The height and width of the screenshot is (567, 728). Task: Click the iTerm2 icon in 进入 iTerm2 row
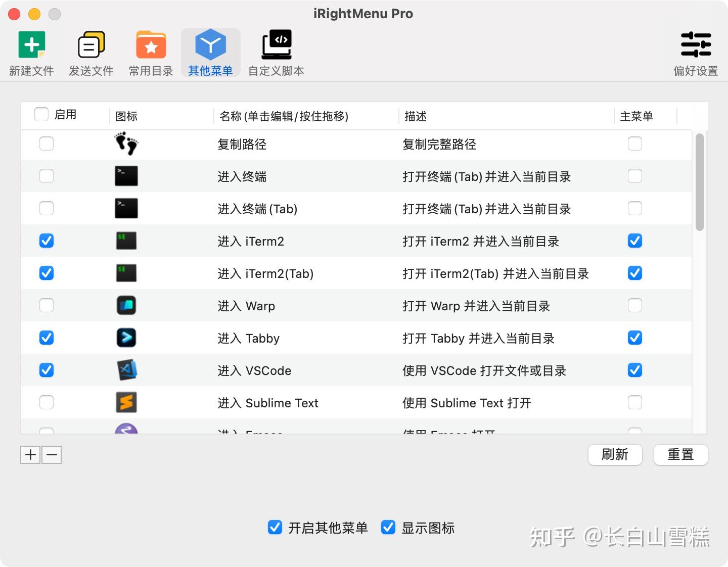tap(126, 241)
